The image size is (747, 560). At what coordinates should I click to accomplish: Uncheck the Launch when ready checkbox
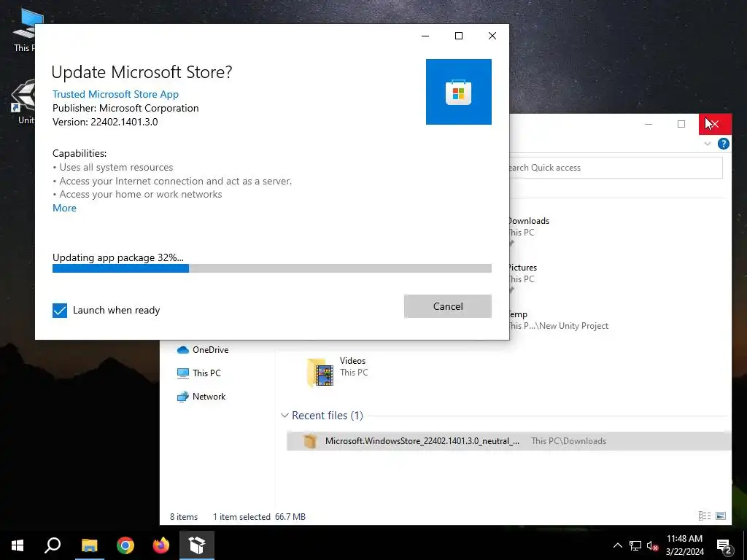[60, 311]
